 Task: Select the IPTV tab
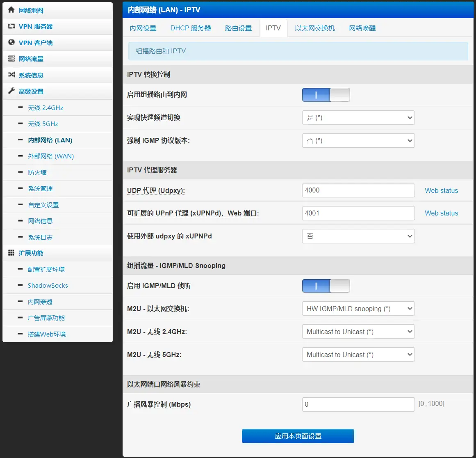coord(273,28)
